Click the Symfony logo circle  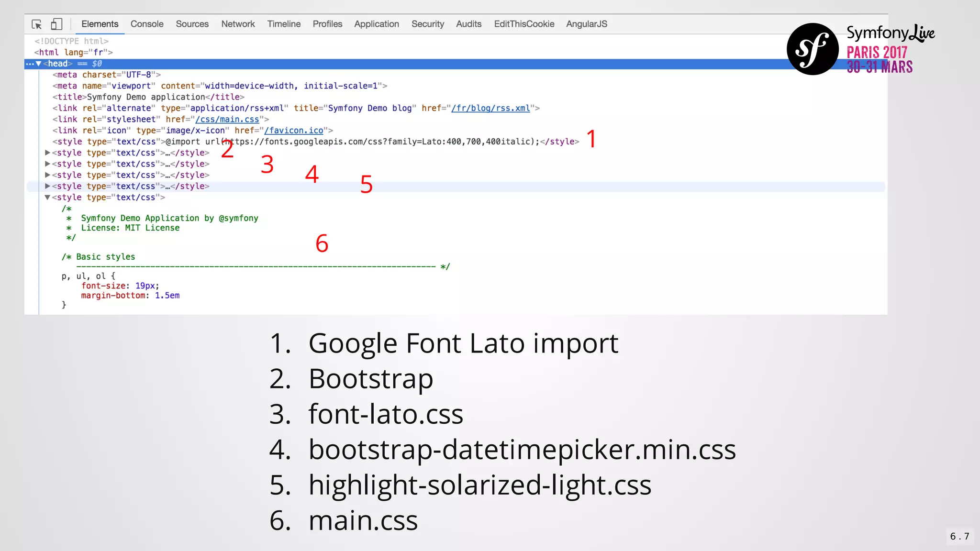pos(813,49)
